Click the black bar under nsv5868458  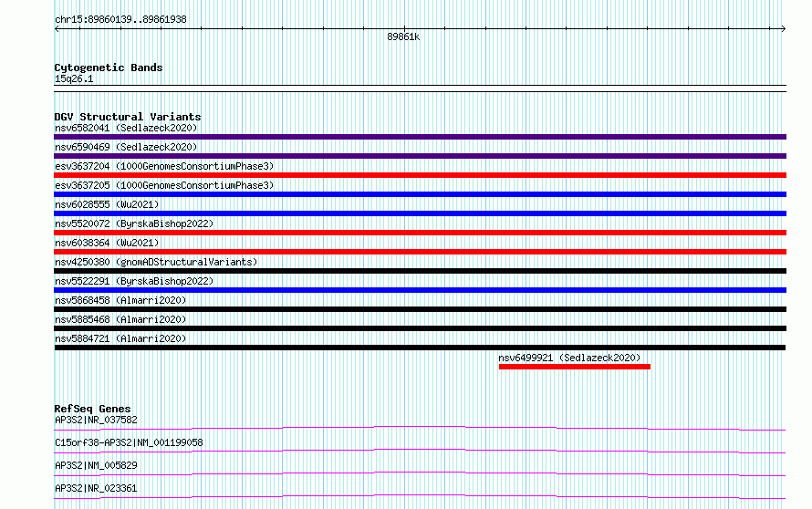tap(420, 309)
